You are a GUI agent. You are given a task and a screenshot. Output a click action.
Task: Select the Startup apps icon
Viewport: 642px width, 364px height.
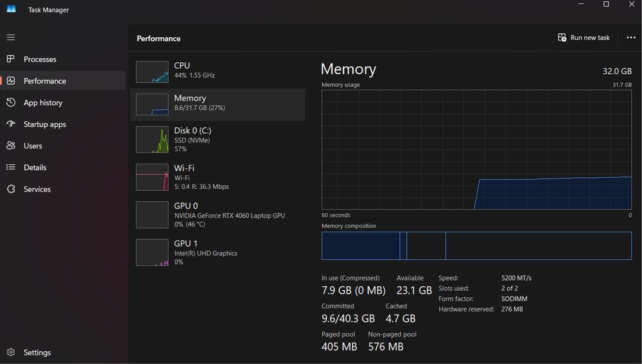(x=11, y=124)
